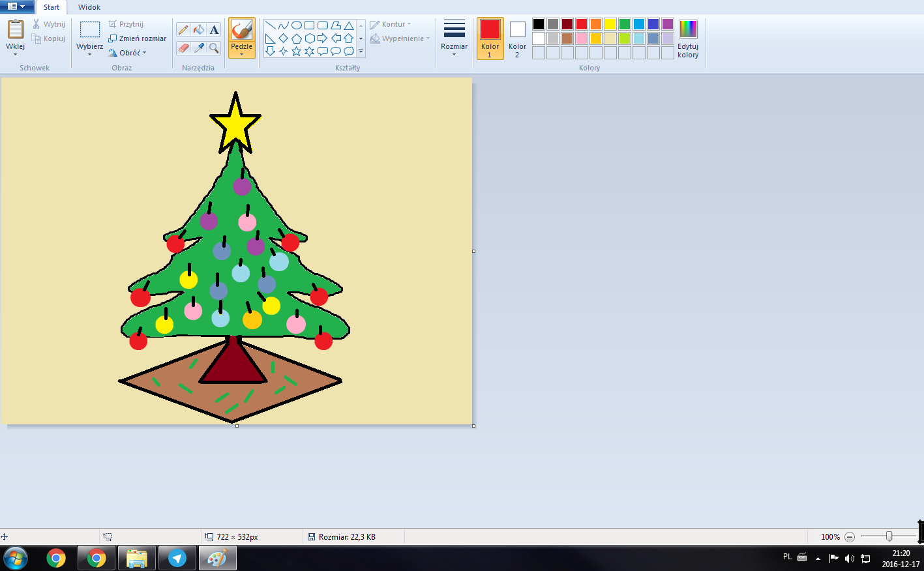
Task: Click the volume speaker tray icon
Action: tap(849, 558)
